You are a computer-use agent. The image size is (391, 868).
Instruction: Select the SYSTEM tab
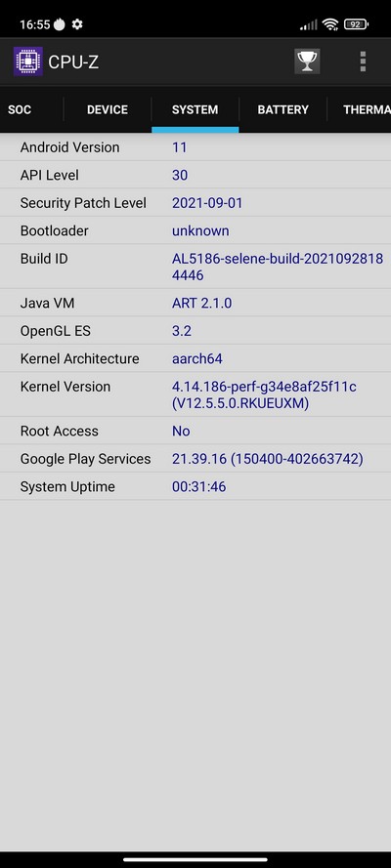(x=195, y=109)
